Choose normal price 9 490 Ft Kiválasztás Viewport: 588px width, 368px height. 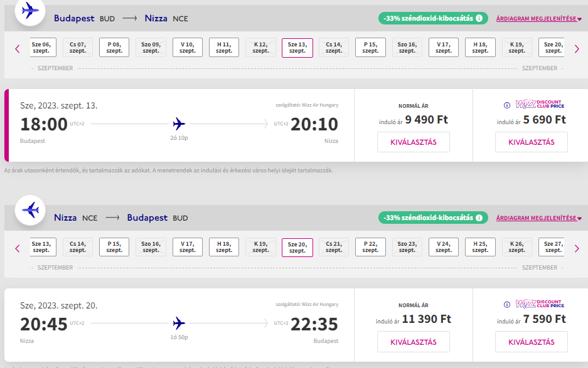coord(414,142)
